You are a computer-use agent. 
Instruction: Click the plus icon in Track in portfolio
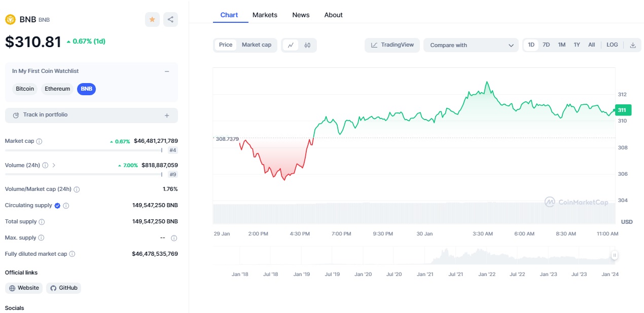tap(167, 115)
